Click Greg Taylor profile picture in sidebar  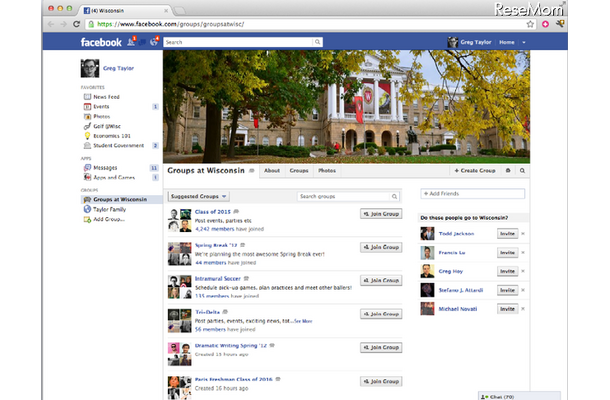click(x=90, y=68)
